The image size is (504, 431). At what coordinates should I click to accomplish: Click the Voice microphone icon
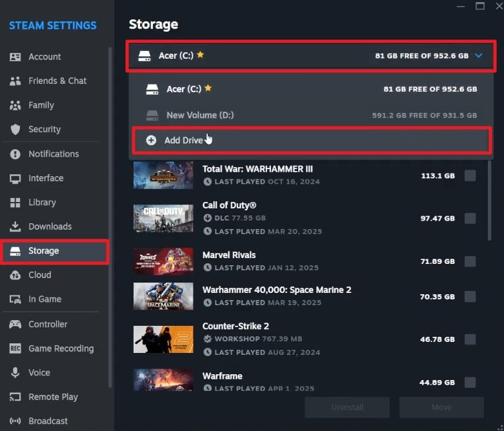[x=15, y=372]
